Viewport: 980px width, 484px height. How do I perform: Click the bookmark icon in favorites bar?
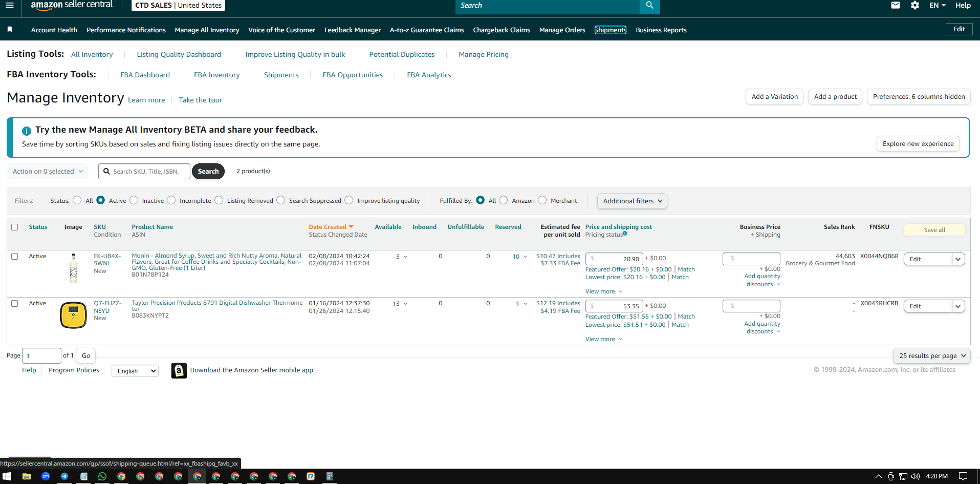tap(10, 30)
